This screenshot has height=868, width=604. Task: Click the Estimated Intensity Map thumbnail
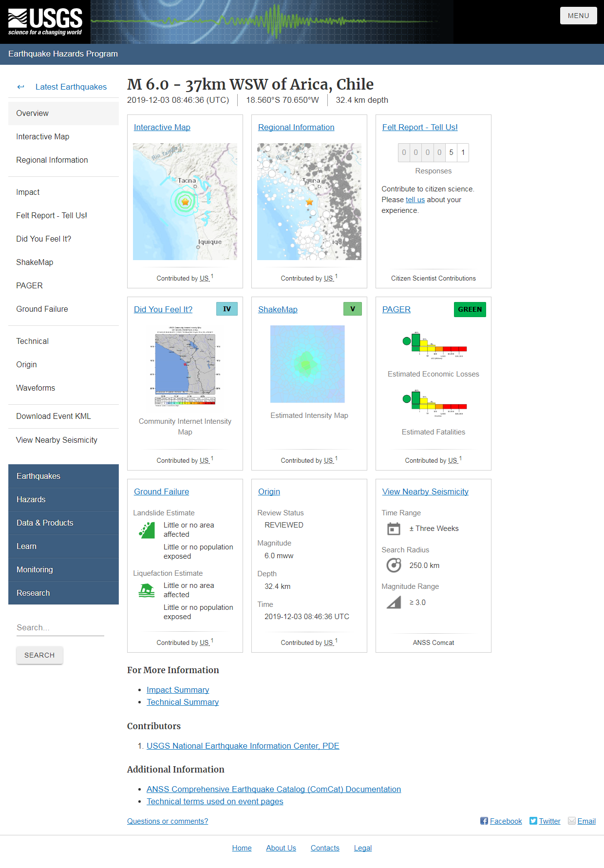307,364
